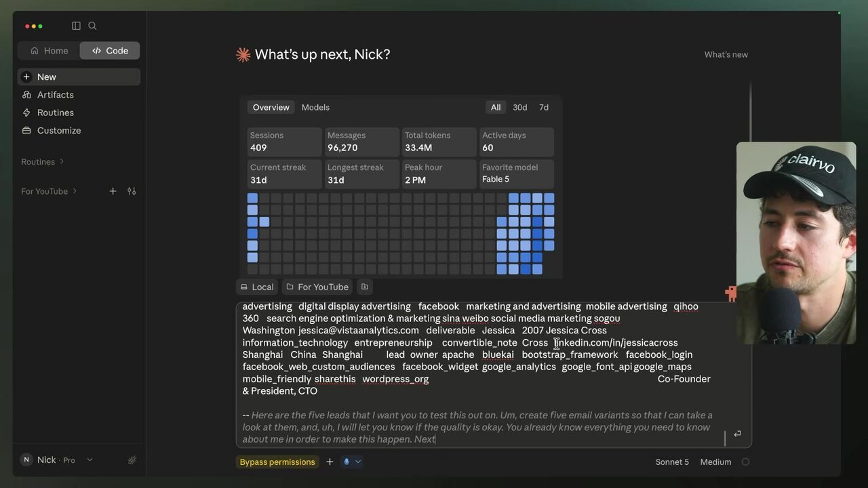Click the orange starburst logo
Screen dimensions: 868x488
[243, 55]
